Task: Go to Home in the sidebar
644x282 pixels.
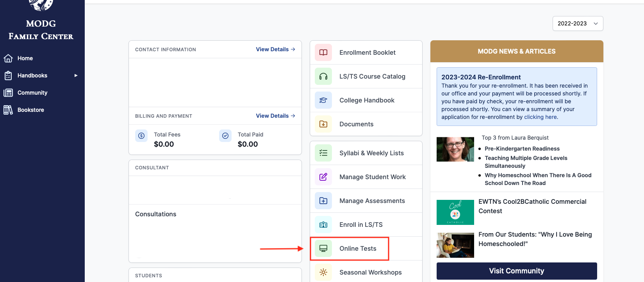Action: tap(25, 58)
